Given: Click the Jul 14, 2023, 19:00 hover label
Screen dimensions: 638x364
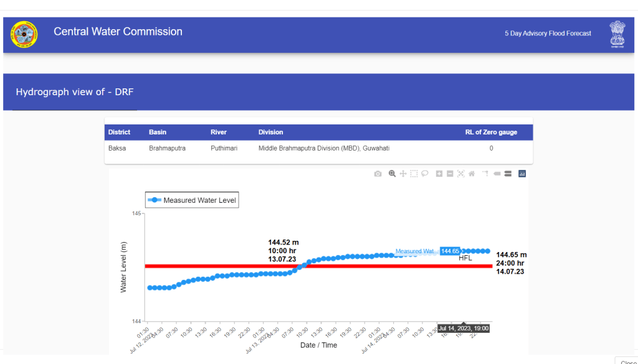Looking at the screenshot, I should coord(464,329).
